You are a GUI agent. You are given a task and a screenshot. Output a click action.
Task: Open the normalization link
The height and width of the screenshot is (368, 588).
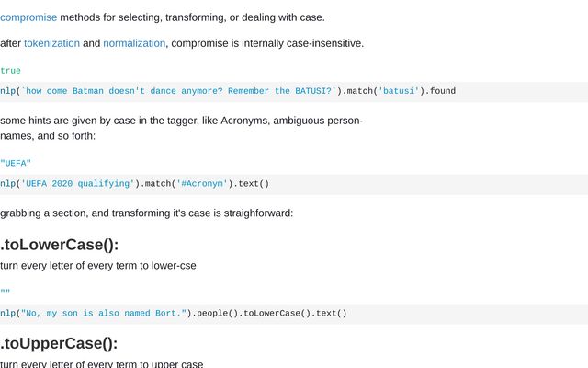[x=134, y=43]
